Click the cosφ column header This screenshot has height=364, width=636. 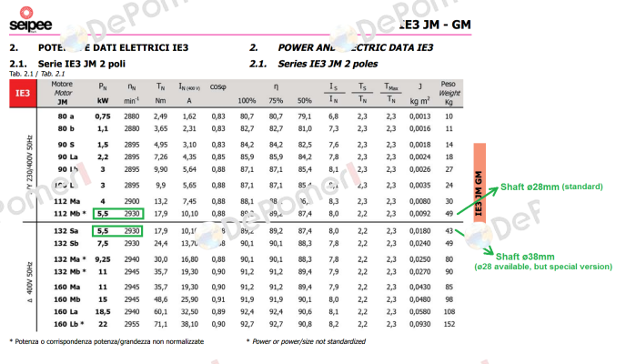pyautogui.click(x=218, y=86)
